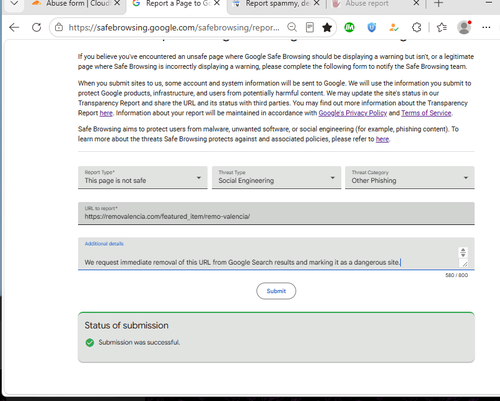Open a new tab with the plus icon
Screen dimensions: 500x401
(x=439, y=4)
